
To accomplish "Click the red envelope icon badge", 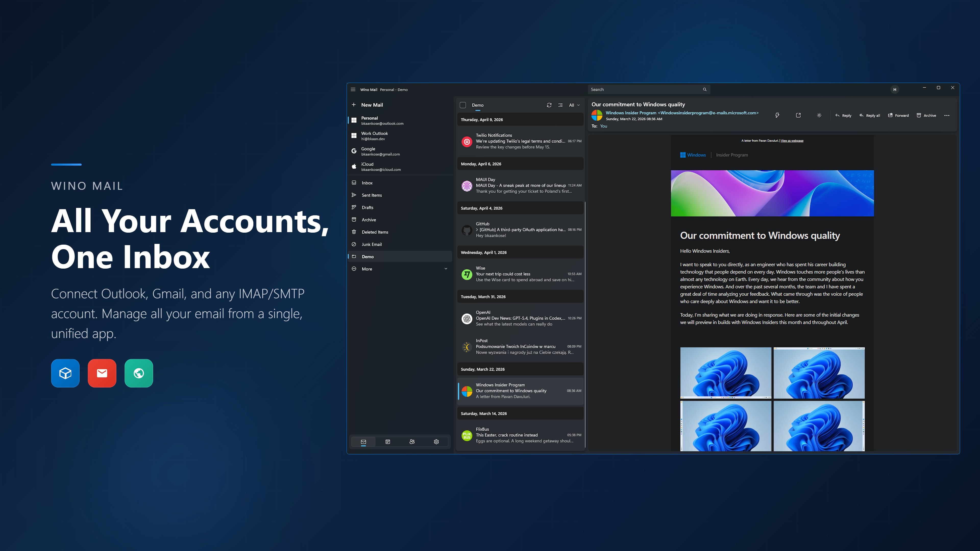I will coord(102,373).
